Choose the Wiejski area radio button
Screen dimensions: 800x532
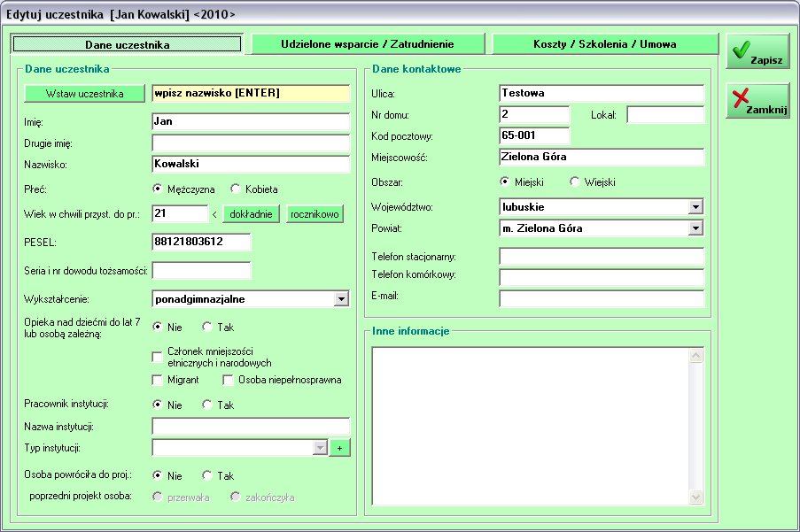pyautogui.click(x=575, y=182)
